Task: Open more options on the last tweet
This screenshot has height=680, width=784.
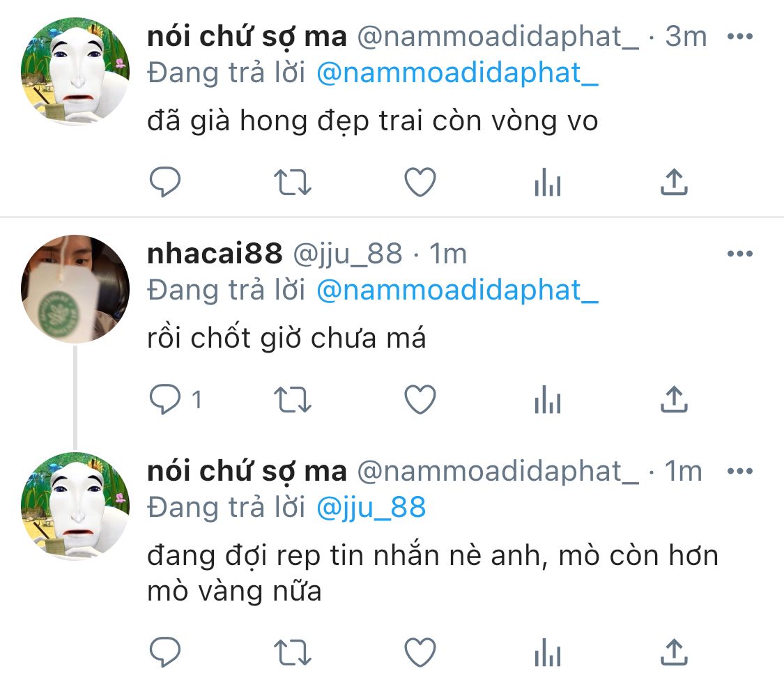Action: [x=740, y=471]
